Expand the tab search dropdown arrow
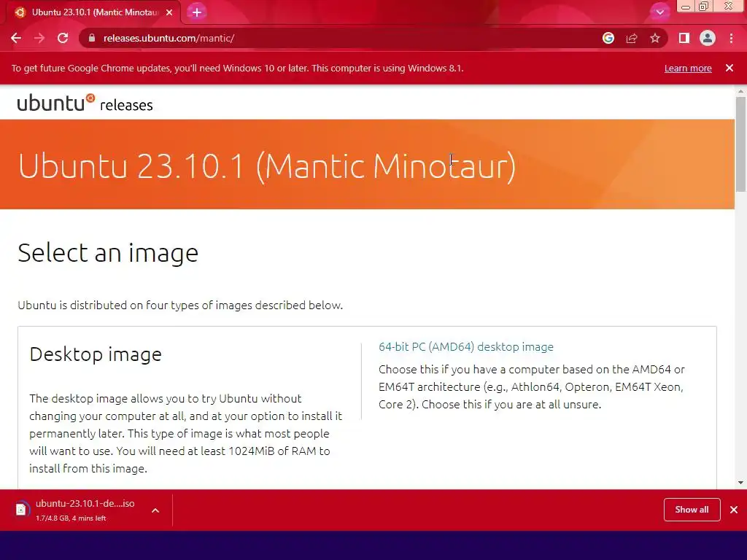The image size is (747, 560). [x=659, y=12]
